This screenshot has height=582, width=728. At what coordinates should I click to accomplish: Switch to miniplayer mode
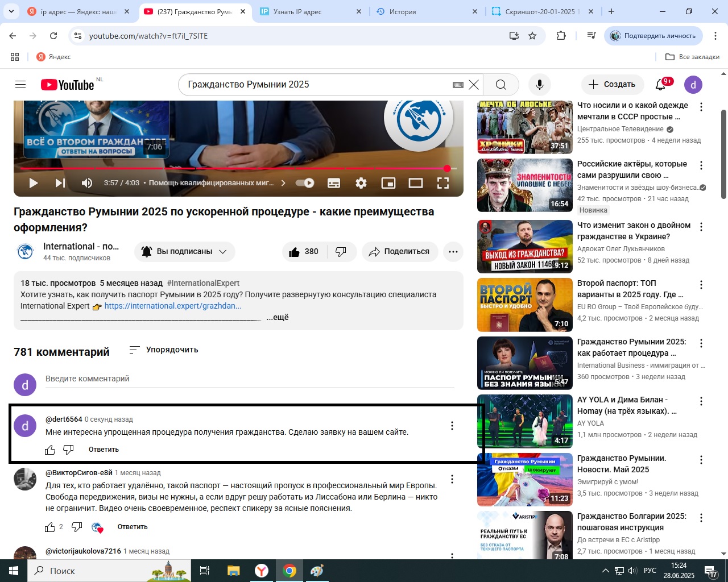(x=388, y=183)
